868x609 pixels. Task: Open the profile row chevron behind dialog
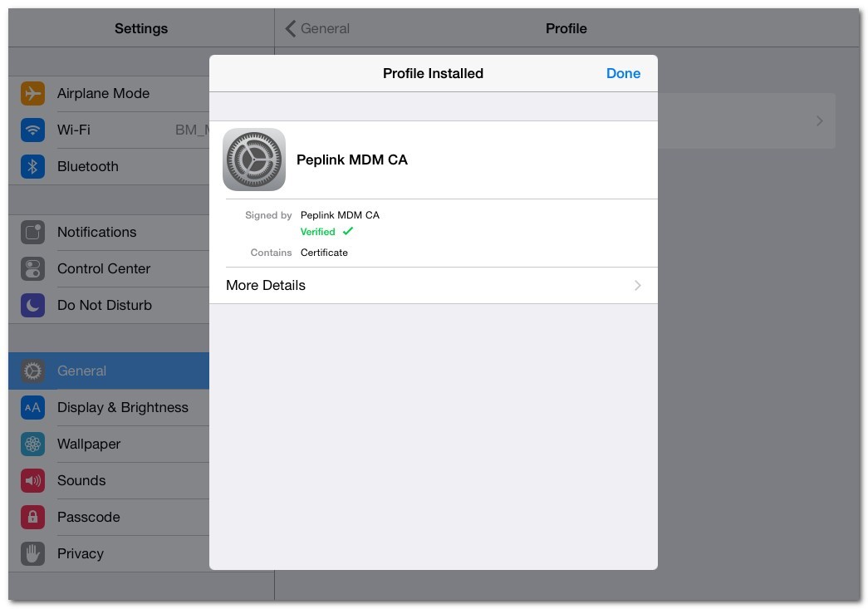click(x=819, y=121)
